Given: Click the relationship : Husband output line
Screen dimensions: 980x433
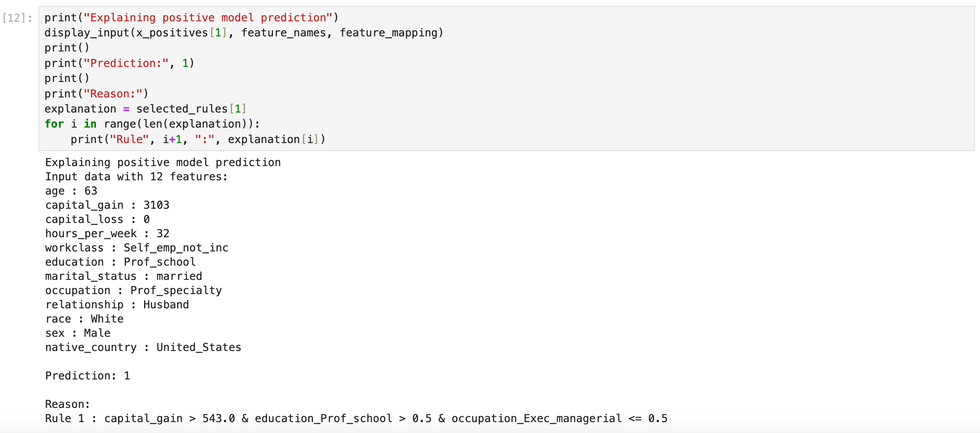Looking at the screenshot, I should point(117,305).
